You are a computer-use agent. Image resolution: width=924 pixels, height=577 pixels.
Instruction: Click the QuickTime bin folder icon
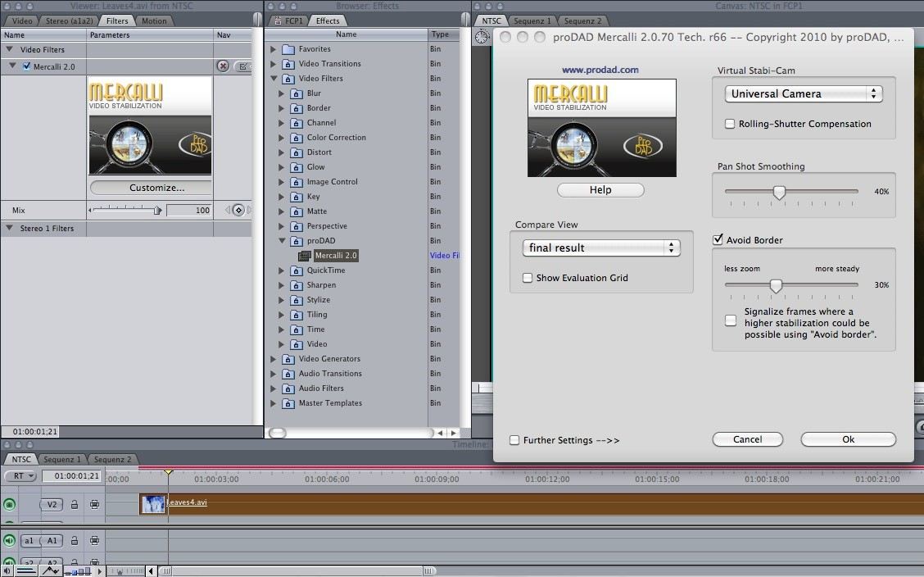[297, 270]
